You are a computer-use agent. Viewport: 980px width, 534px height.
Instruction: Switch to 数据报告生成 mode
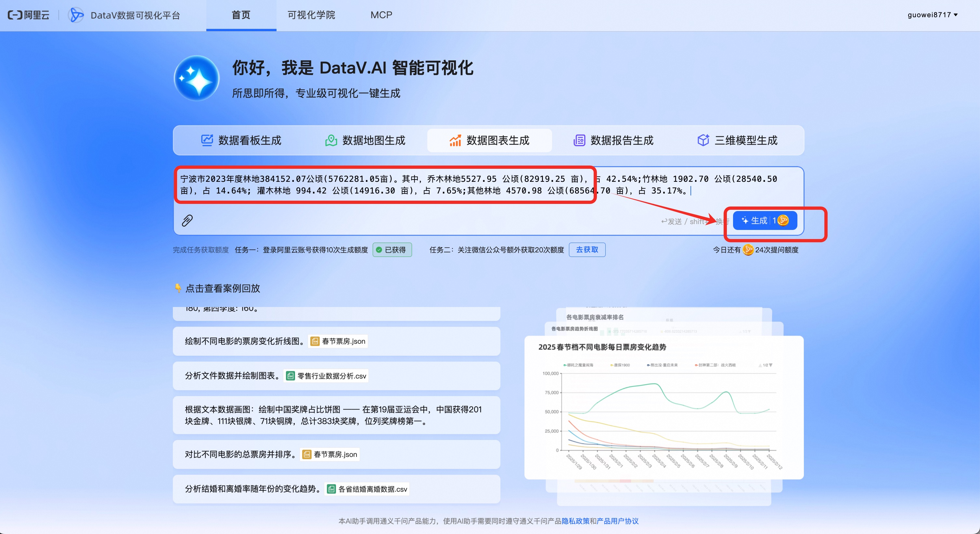[613, 140]
